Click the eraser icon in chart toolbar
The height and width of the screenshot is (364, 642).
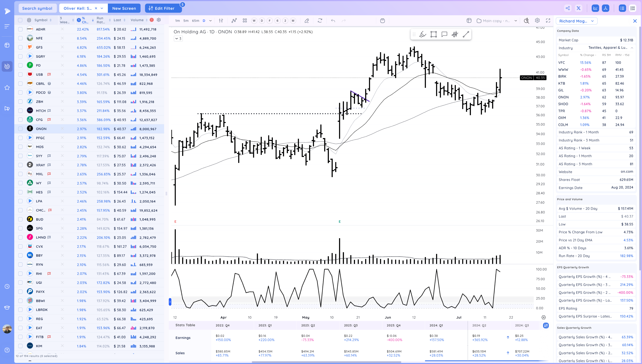coord(307,21)
